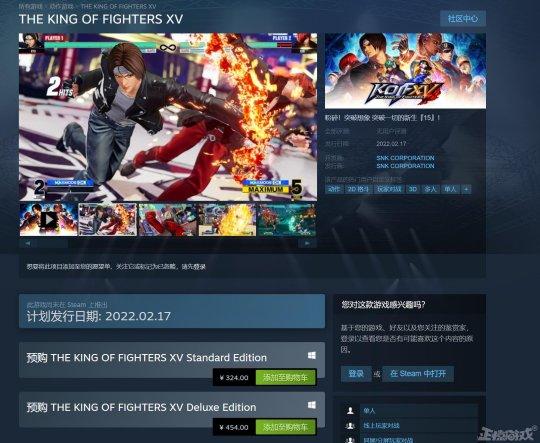Open THE KING OF FIGHTERS XV breadcrumb
The image size is (540, 443).
click(118, 7)
